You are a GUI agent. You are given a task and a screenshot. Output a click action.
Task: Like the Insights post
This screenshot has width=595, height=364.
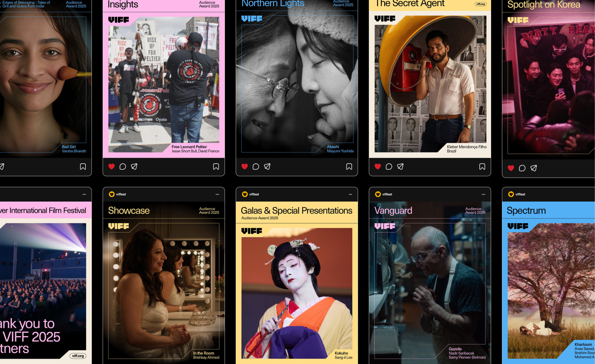tap(111, 166)
